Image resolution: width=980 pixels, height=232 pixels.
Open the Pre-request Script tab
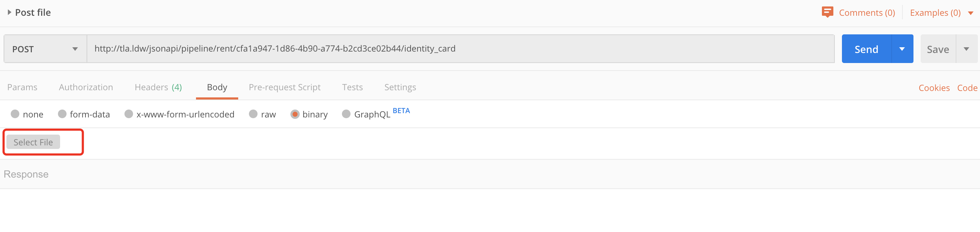pos(285,87)
